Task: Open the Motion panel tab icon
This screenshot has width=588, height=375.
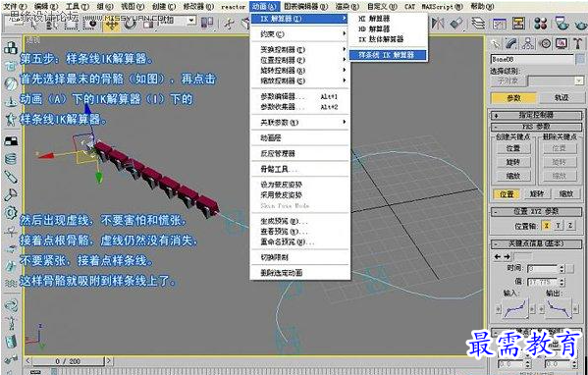Action: click(x=545, y=44)
